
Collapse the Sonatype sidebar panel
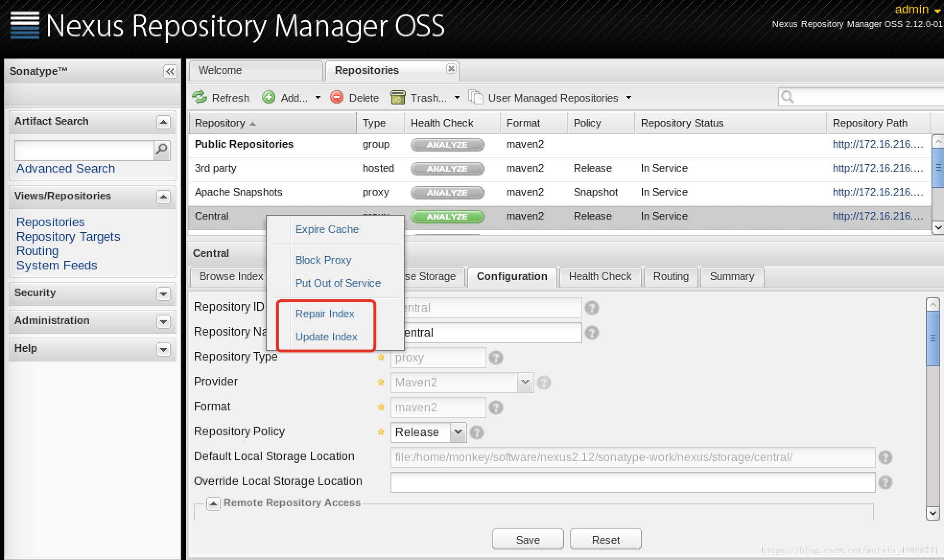[x=170, y=71]
